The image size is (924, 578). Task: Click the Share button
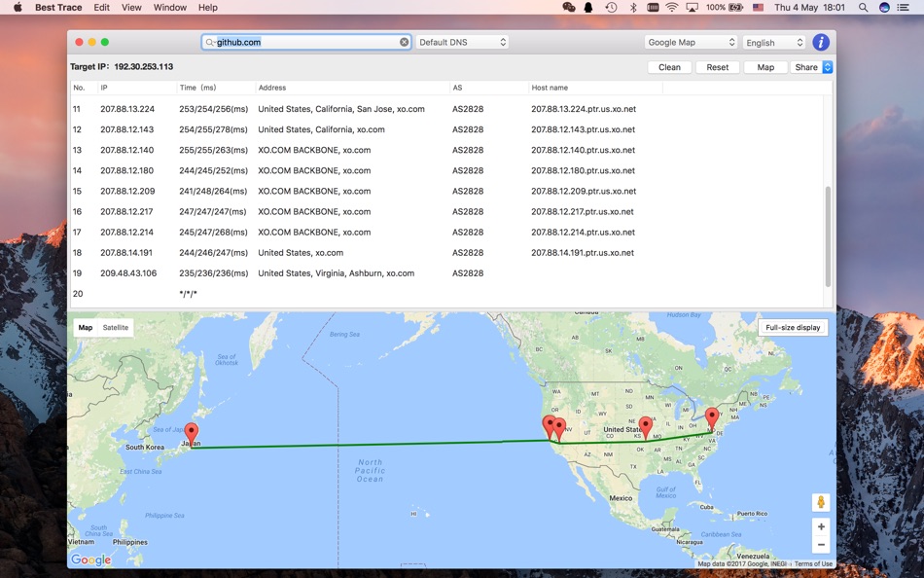pyautogui.click(x=806, y=67)
